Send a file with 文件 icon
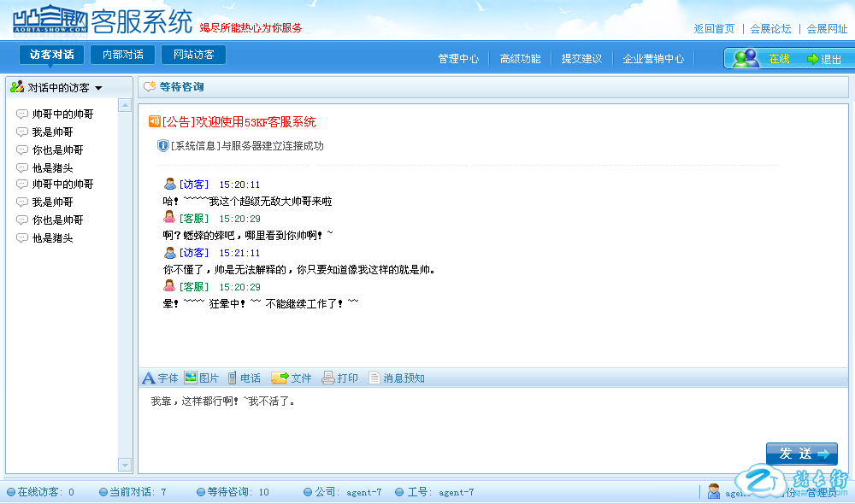855x504 pixels. click(279, 378)
